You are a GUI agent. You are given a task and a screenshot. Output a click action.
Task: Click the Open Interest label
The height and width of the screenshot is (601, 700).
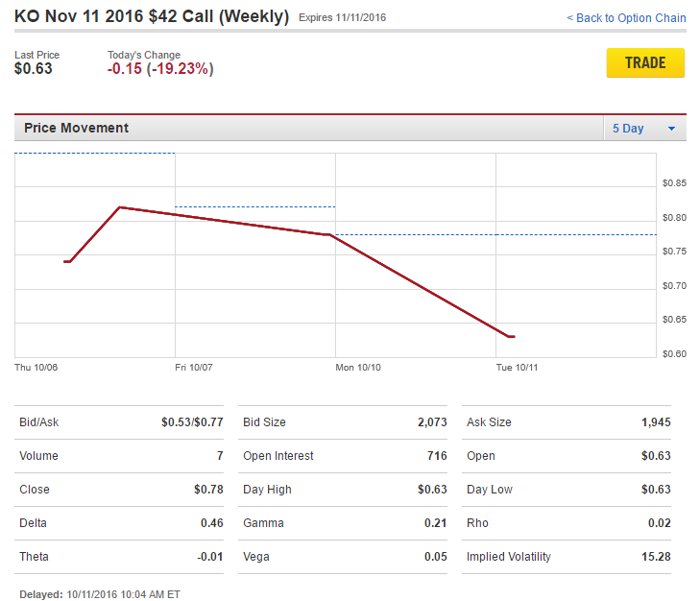(x=278, y=456)
